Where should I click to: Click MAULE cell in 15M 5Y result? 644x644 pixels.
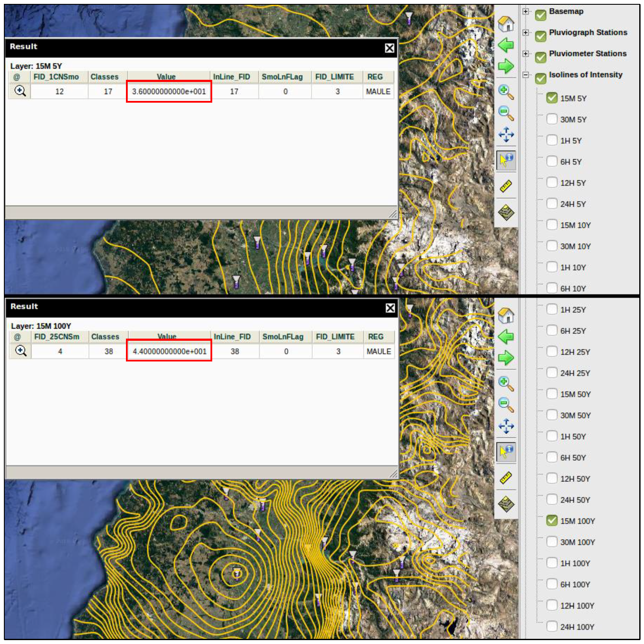[378, 91]
